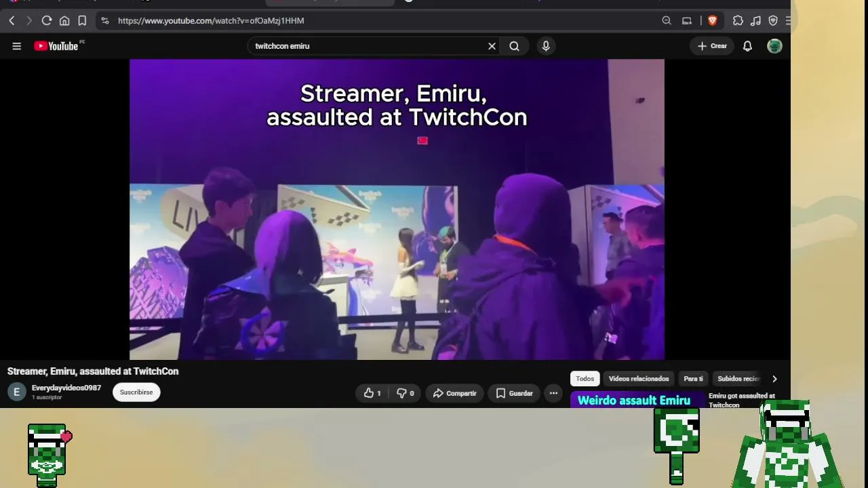Open the browser home page
The image size is (868, 488).
pos(64,21)
